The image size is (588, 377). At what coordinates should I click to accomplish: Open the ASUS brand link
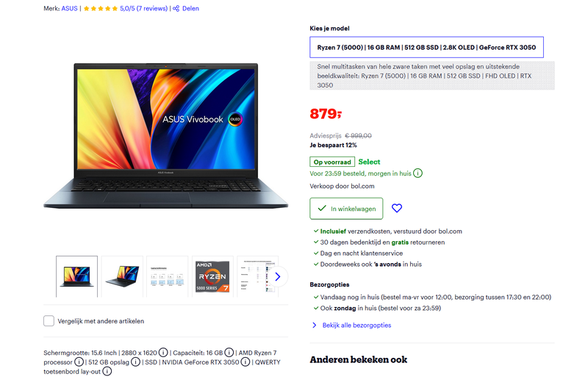[x=69, y=8]
